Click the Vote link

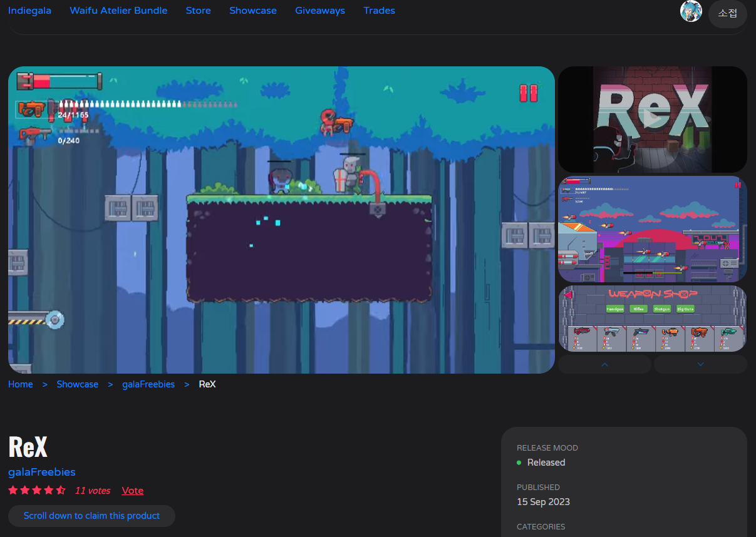(x=133, y=491)
